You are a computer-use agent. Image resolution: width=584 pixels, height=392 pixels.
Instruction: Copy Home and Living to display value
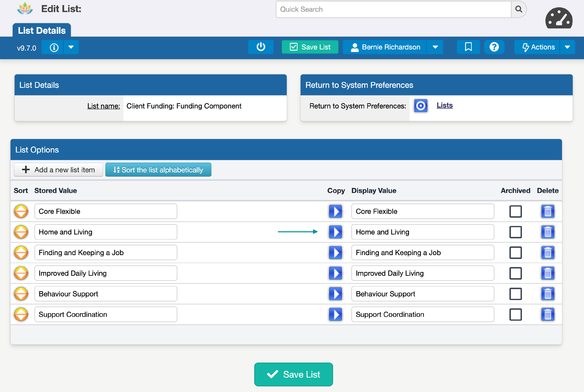335,232
